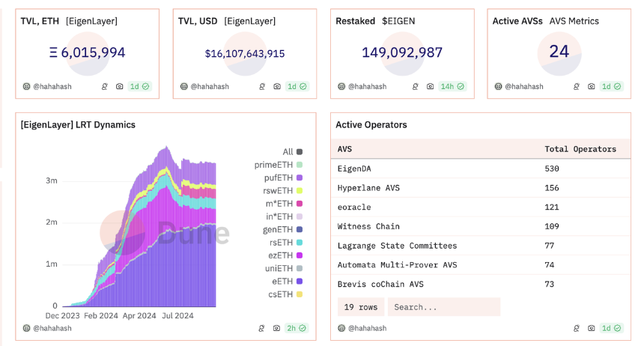Sort table by Total Operators header
Viewport: 644px width, 346px height.
click(580, 149)
